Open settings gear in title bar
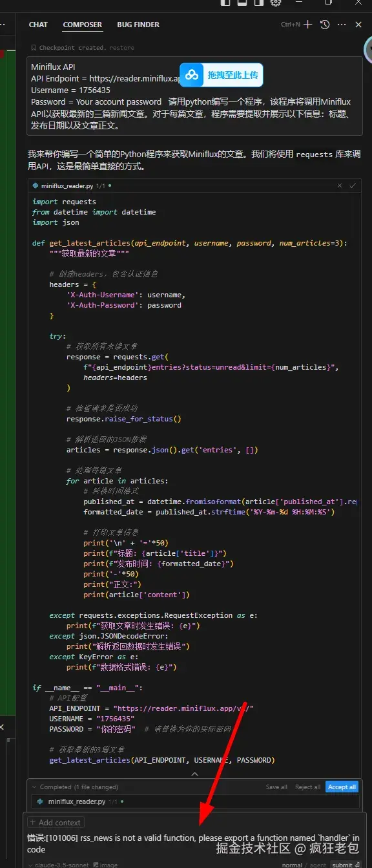 (x=276, y=3)
